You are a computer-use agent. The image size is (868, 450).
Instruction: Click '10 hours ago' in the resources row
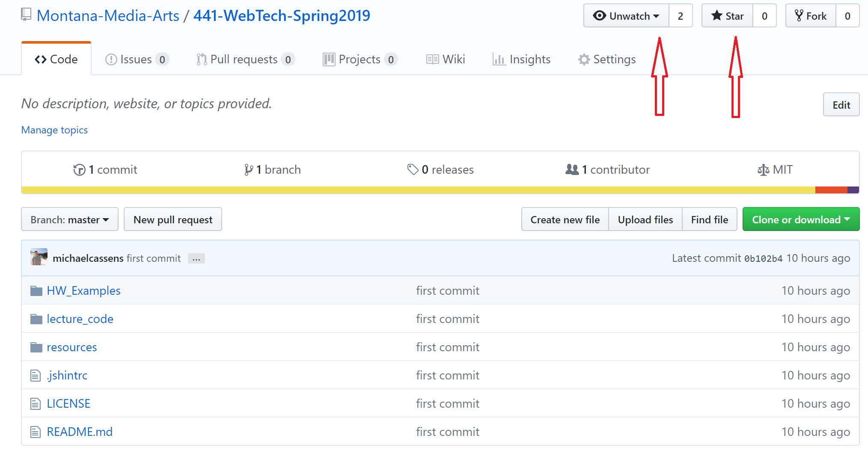coord(816,347)
